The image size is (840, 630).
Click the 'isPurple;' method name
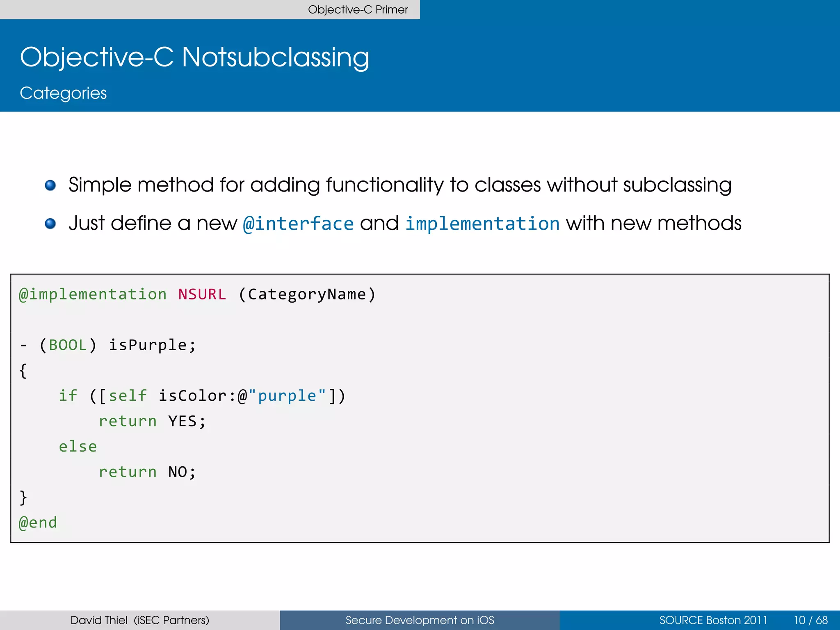click(152, 345)
